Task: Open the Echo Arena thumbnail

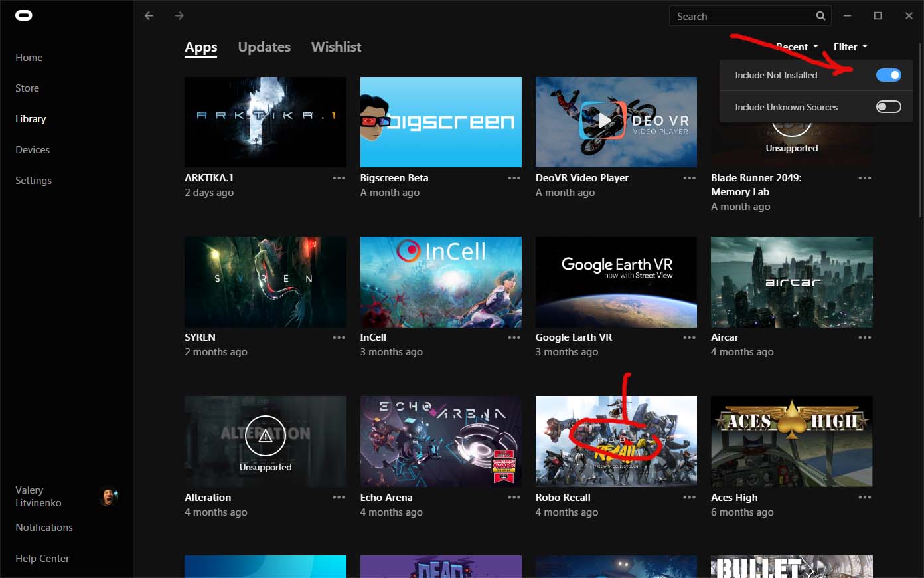Action: pyautogui.click(x=441, y=441)
